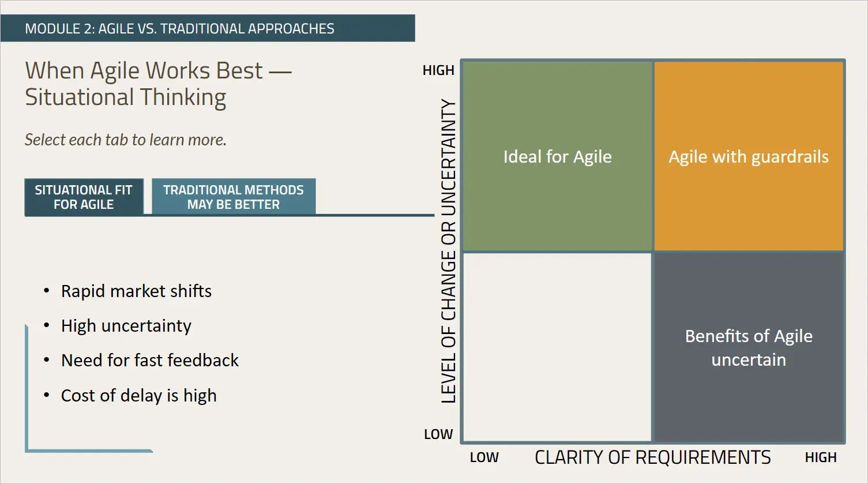Click the When Agile Works Best slide title
Viewport: 868px width, 484px height.
click(158, 84)
